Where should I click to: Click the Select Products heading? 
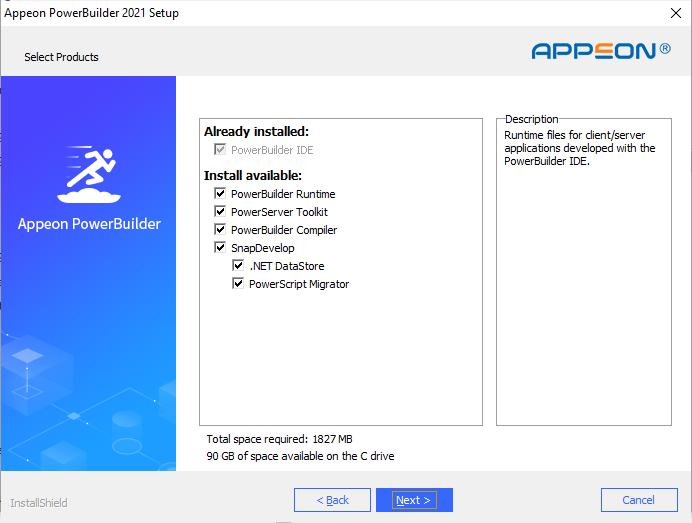pyautogui.click(x=62, y=57)
